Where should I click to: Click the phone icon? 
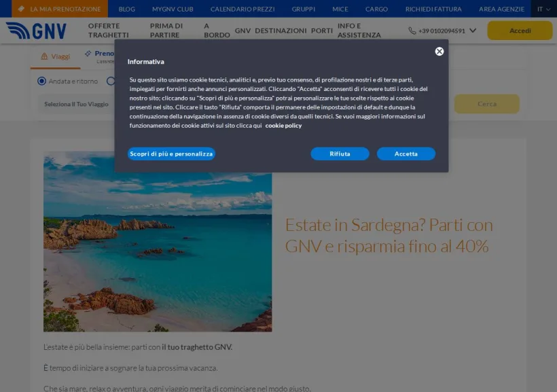tap(412, 31)
